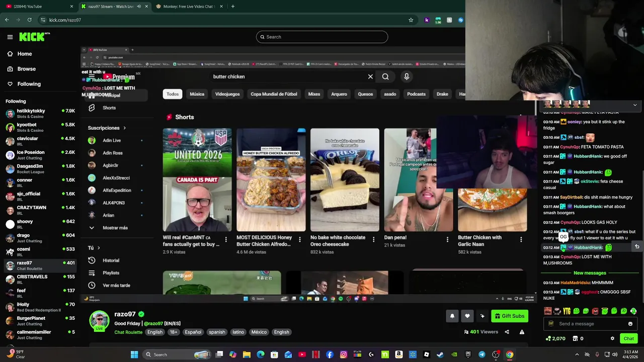Go to Home in Kick sidebar
Image resolution: width=644 pixels, height=362 pixels.
click(x=24, y=54)
